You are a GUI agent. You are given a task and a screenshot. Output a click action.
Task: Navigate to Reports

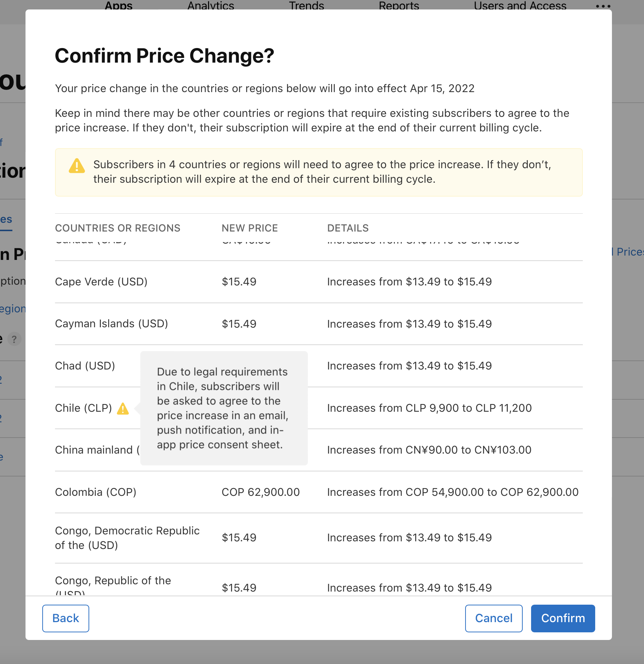tap(399, 6)
